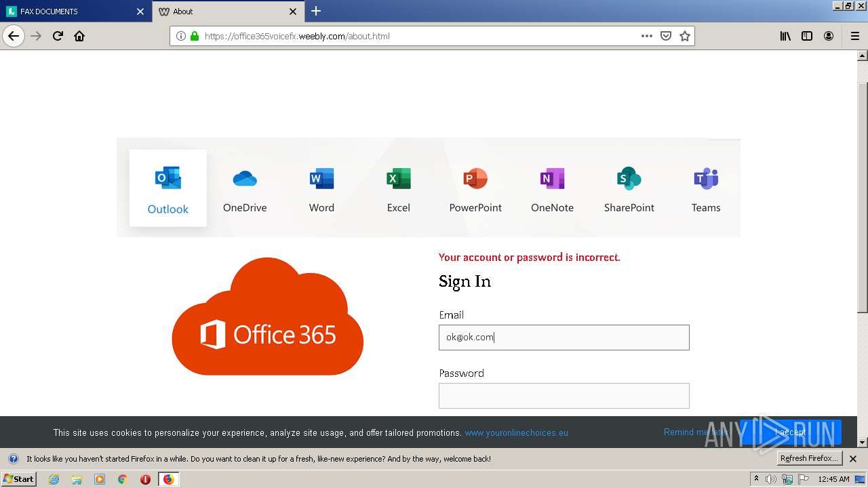The height and width of the screenshot is (488, 868).
Task: Save page to Pocket
Action: (x=666, y=36)
